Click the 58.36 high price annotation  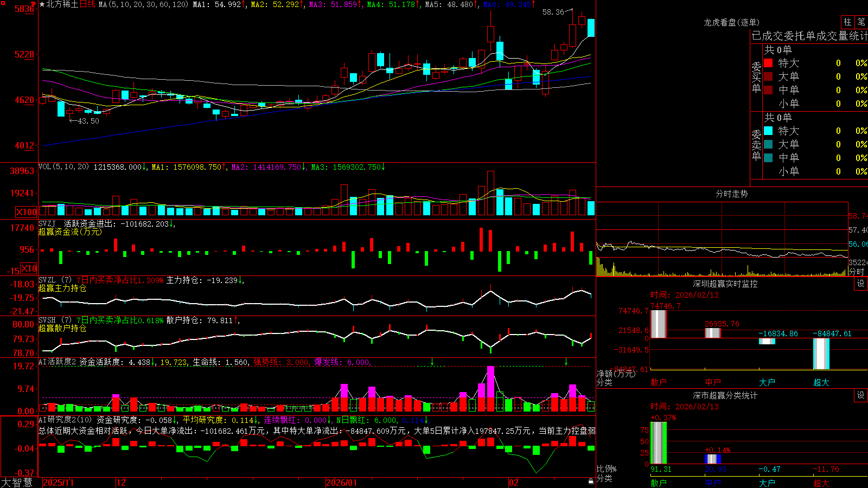click(x=553, y=12)
